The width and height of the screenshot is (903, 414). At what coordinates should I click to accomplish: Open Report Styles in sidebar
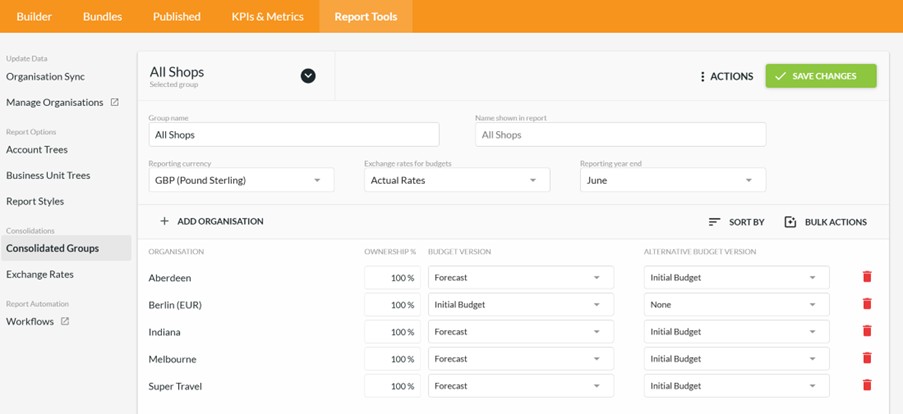coord(35,202)
